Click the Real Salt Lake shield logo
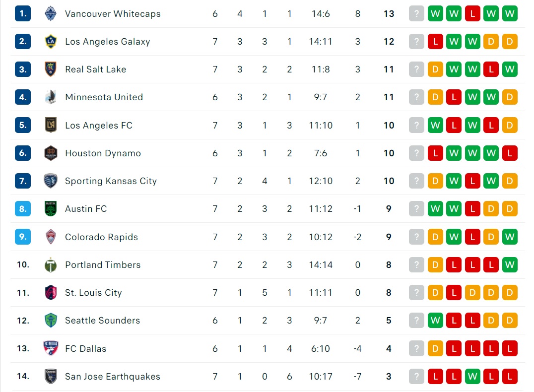This screenshot has width=534, height=392. pyautogui.click(x=51, y=69)
